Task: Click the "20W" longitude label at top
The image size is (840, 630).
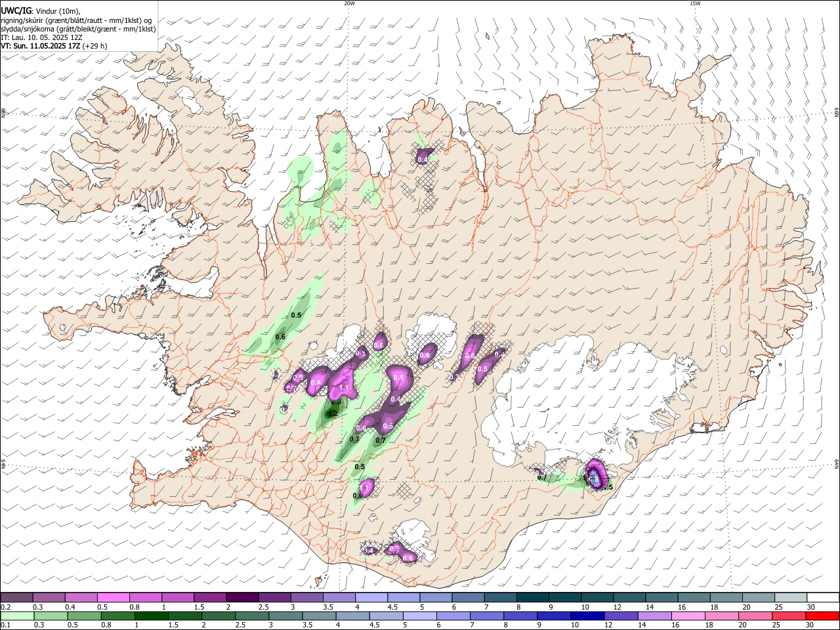Action: [x=349, y=3]
